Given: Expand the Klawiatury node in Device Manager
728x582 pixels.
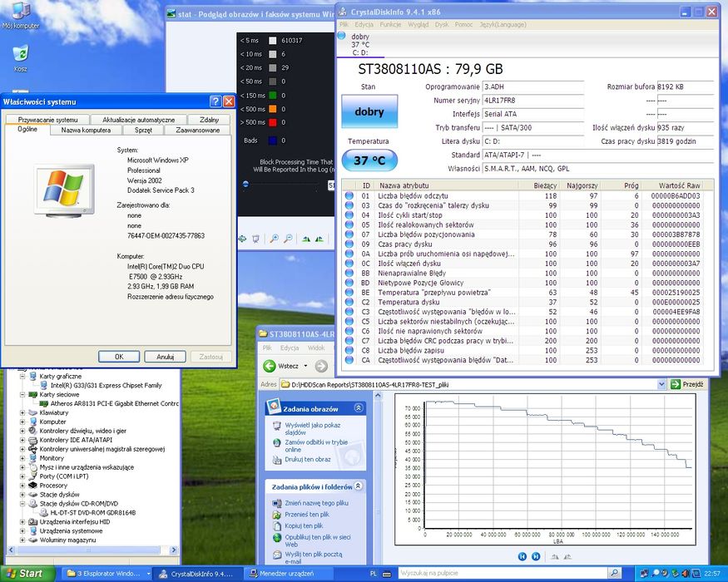Looking at the screenshot, I should tap(22, 412).
